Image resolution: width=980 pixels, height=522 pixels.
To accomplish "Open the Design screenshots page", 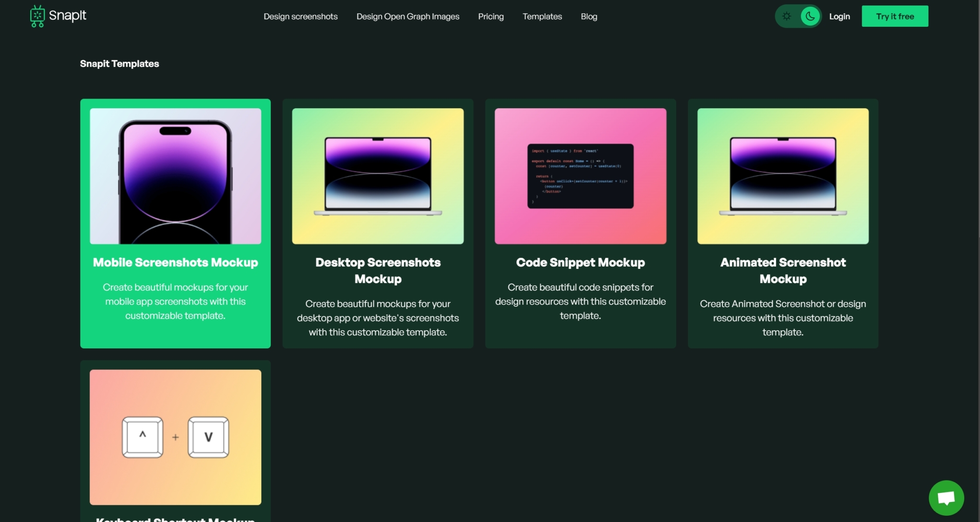I will 301,16.
